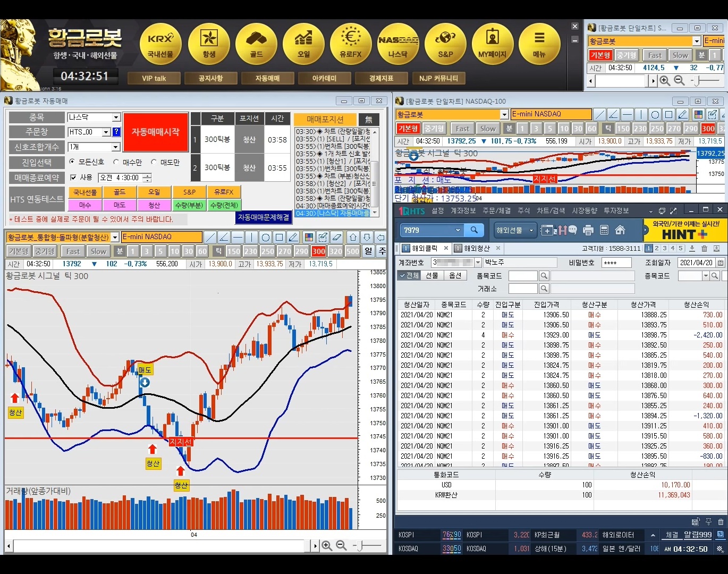This screenshot has width=728, height=574.
Task: Toggle 옵션 filter in IQ HTS
Action: click(x=455, y=275)
